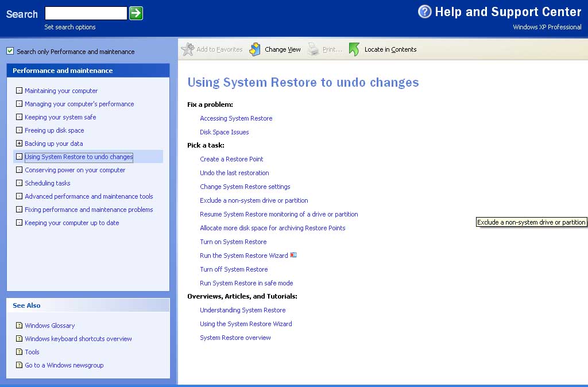Click Allocate more disk space for archiving link
Screen dimensions: 588x387
pyautogui.click(x=273, y=228)
